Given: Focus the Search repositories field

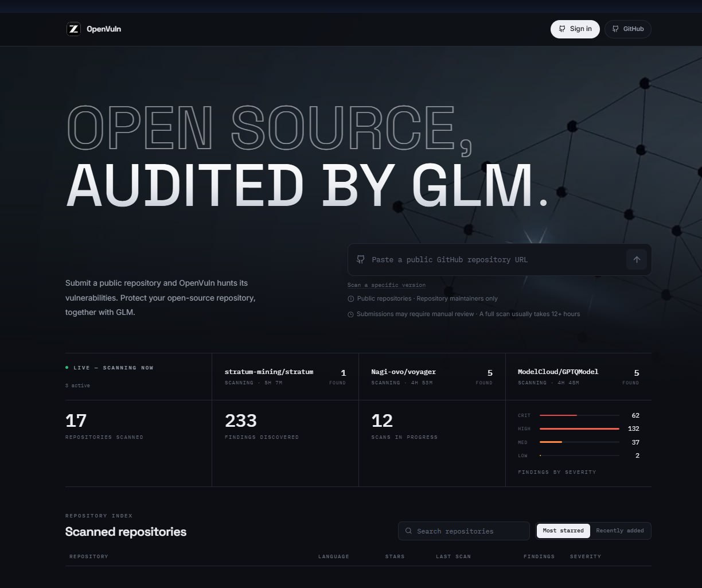Looking at the screenshot, I should coord(464,531).
